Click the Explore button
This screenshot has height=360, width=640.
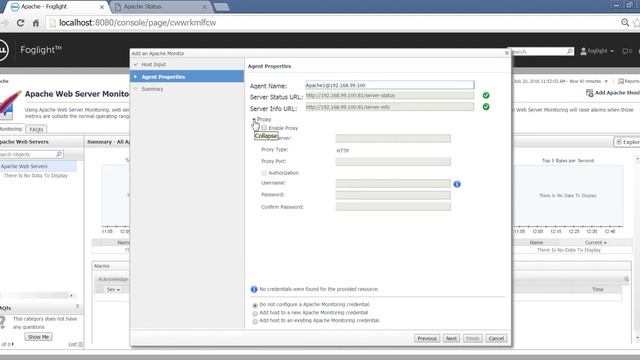click(627, 142)
